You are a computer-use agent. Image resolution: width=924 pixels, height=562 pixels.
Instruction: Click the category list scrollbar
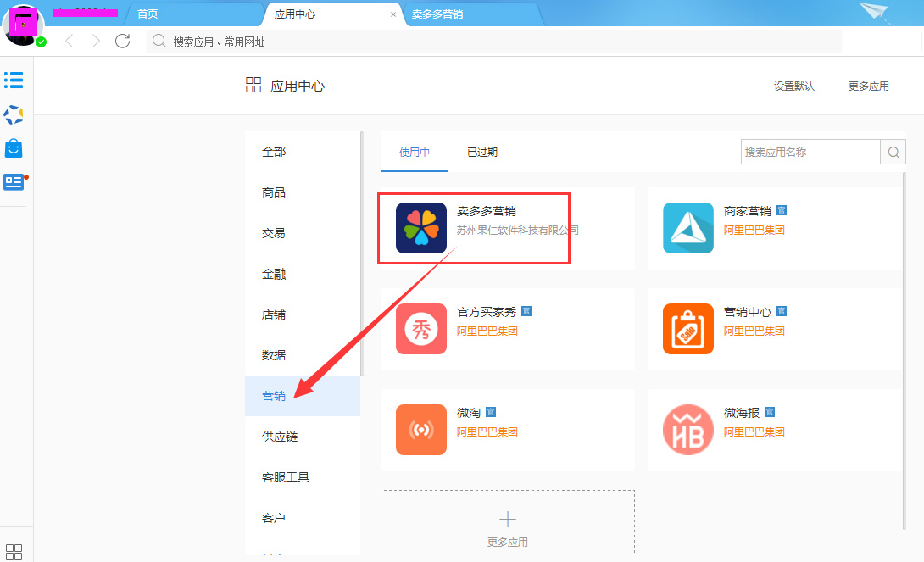[362, 253]
